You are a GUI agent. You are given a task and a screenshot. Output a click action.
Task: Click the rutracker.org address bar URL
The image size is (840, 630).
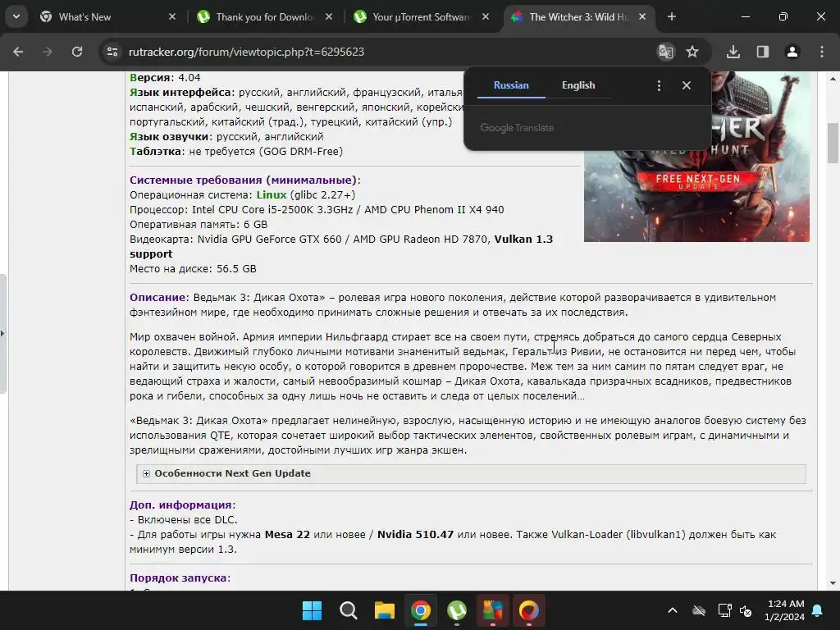(x=246, y=52)
